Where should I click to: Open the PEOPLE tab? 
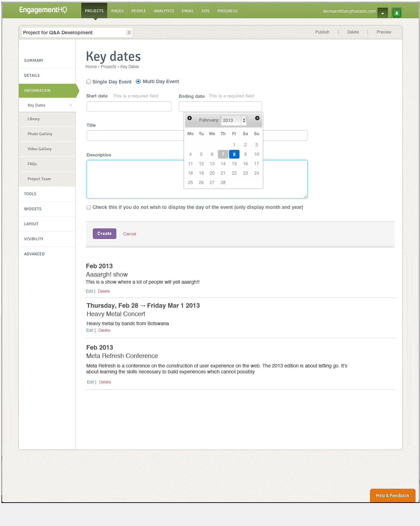139,11
